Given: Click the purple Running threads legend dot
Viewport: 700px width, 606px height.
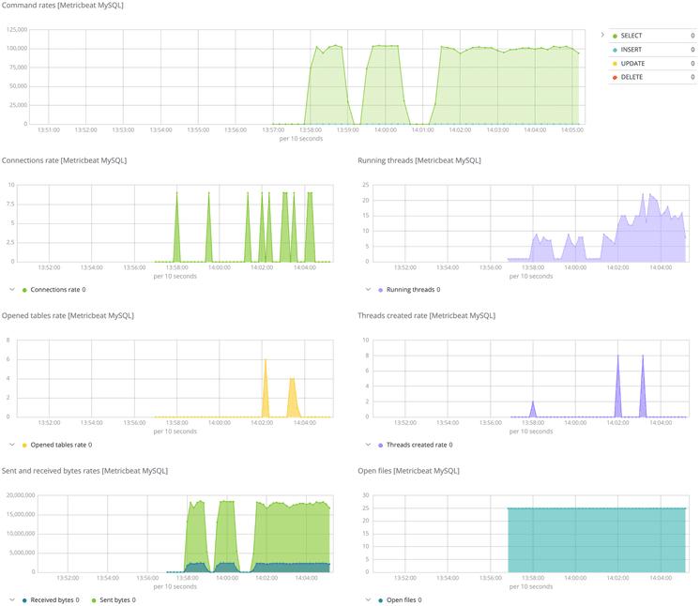Looking at the screenshot, I should pos(380,290).
